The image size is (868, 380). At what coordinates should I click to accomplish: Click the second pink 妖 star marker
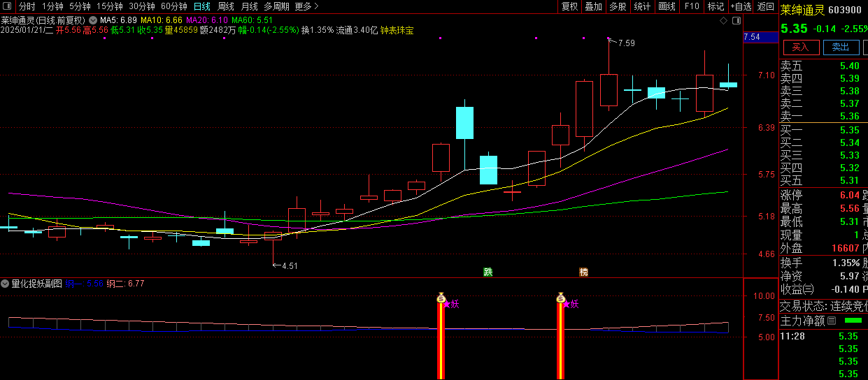(x=571, y=304)
